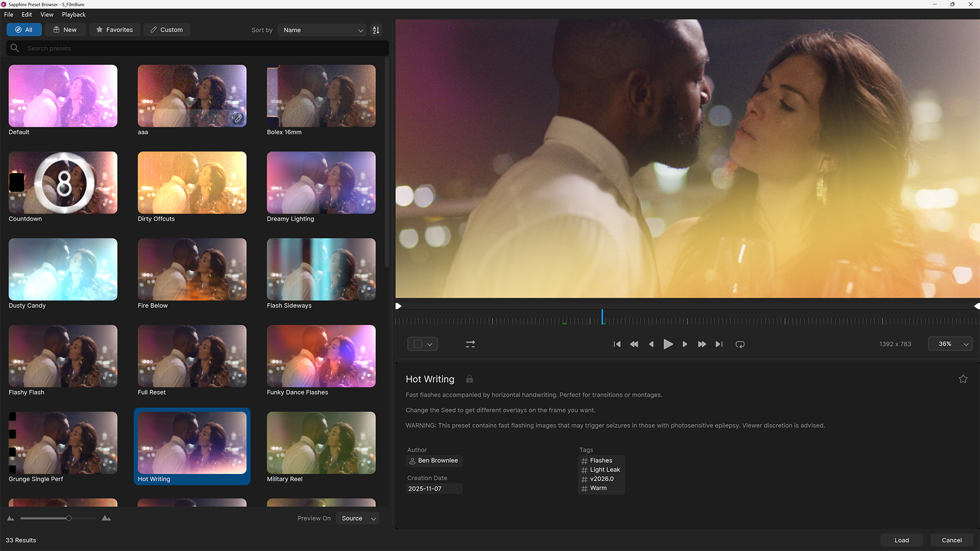980x551 pixels.
Task: Select the Flash Sideways preset
Action: pos(321,269)
